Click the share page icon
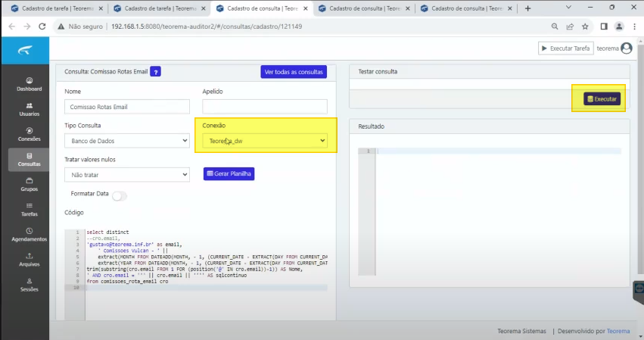This screenshot has height=340, width=644. pyautogui.click(x=570, y=27)
